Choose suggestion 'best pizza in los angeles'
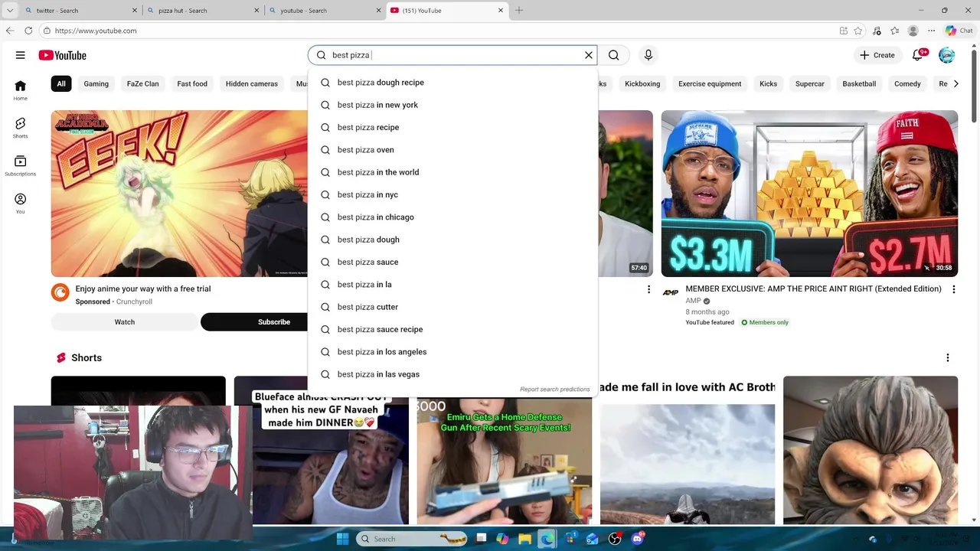This screenshot has width=980, height=551. [452, 352]
